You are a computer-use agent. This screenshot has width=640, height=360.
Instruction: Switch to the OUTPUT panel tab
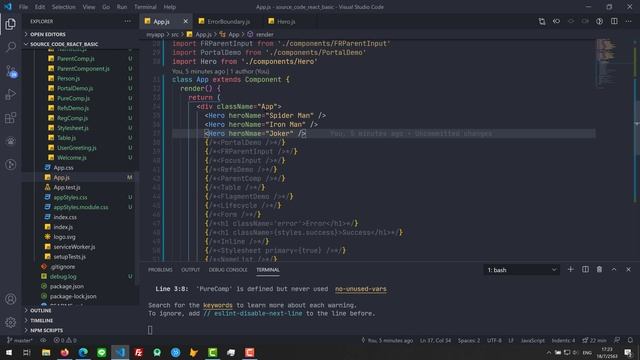pos(191,270)
